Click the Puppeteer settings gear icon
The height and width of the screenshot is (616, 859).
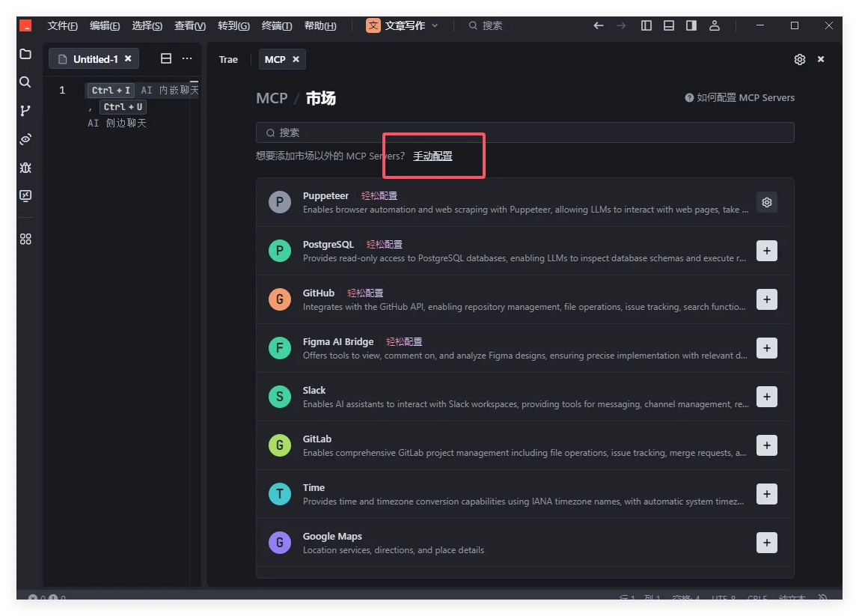[766, 202]
